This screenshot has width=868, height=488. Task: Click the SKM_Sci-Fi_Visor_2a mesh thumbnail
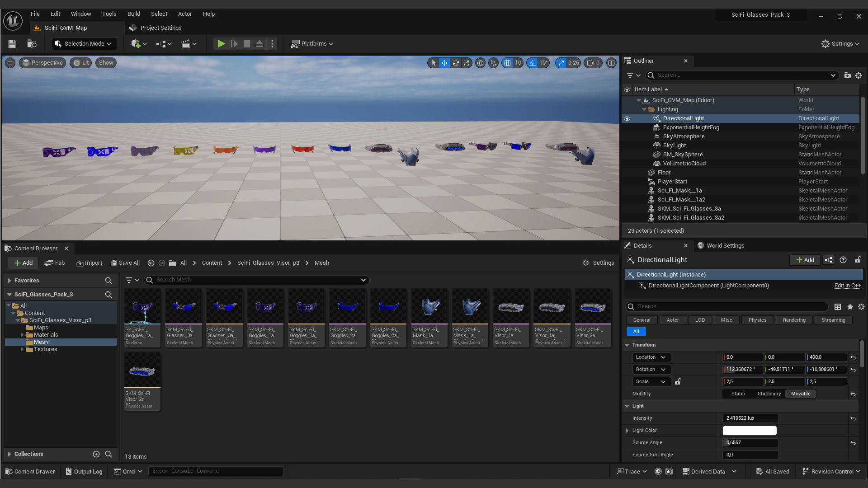click(593, 308)
